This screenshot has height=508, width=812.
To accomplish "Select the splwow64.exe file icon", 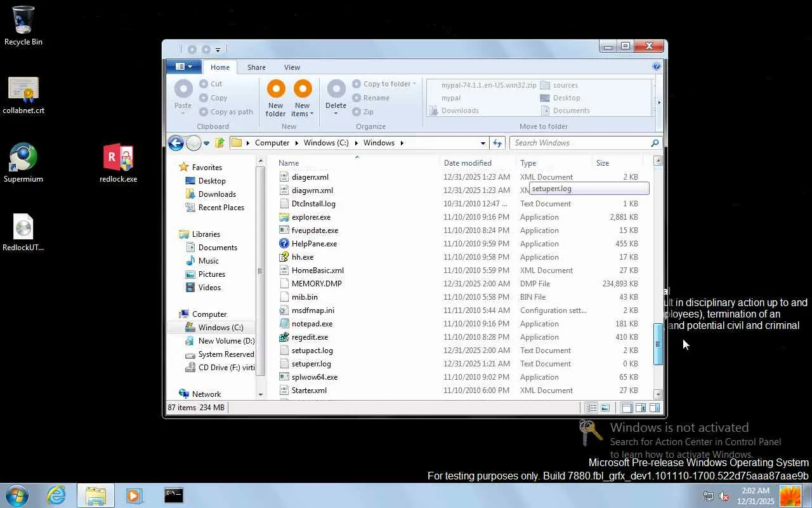I will tap(284, 377).
